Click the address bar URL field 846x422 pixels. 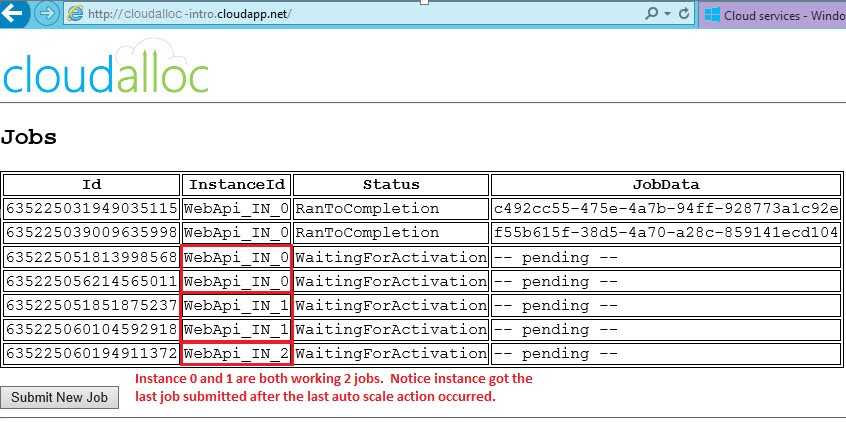click(350, 14)
